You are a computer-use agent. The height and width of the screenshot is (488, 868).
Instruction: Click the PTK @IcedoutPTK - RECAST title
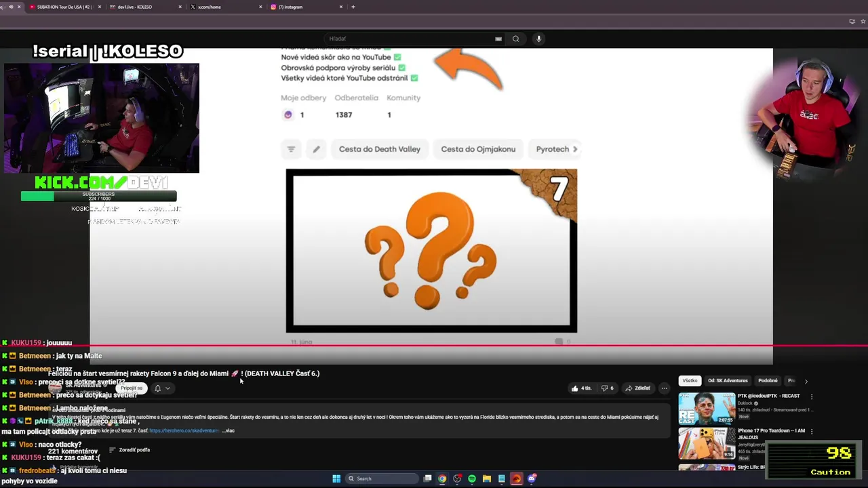768,396
